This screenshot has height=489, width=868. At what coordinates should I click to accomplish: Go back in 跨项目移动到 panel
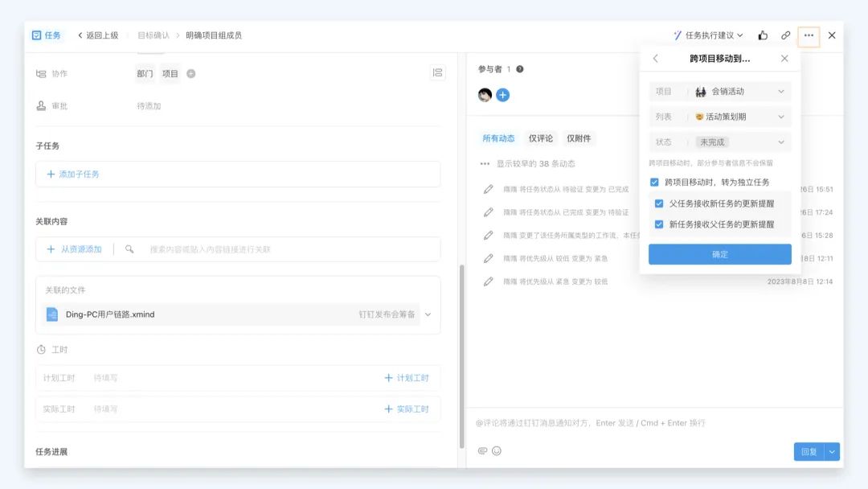[x=656, y=58]
